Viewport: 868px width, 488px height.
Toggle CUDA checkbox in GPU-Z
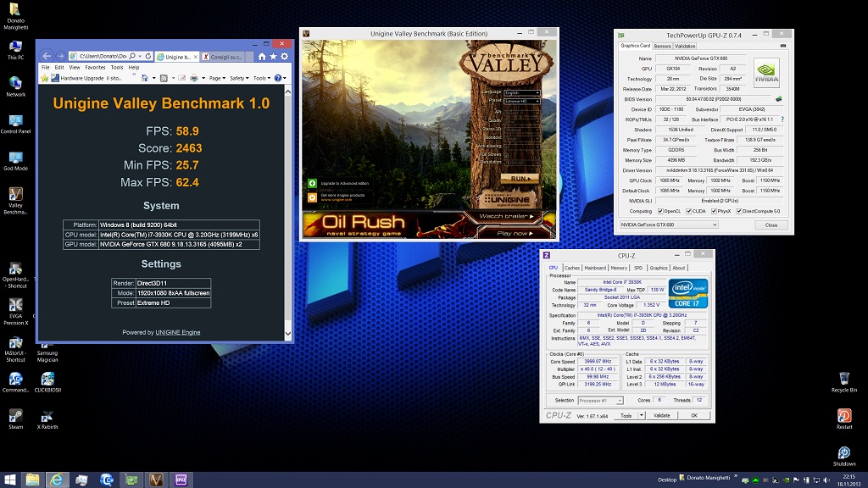(x=688, y=211)
